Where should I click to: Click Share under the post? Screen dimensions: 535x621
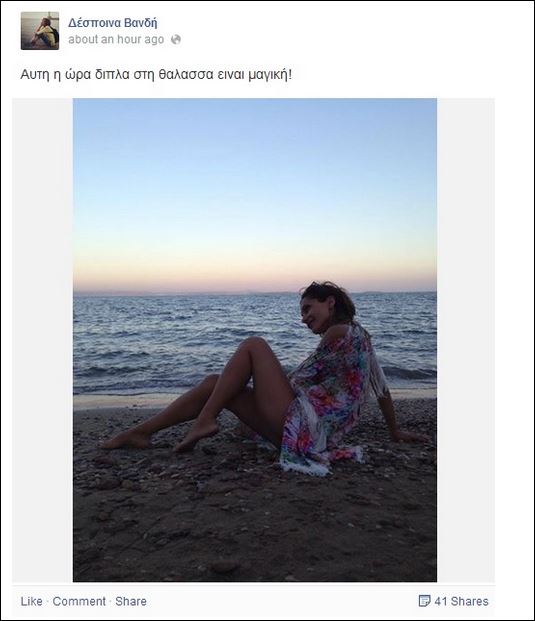coord(131,601)
